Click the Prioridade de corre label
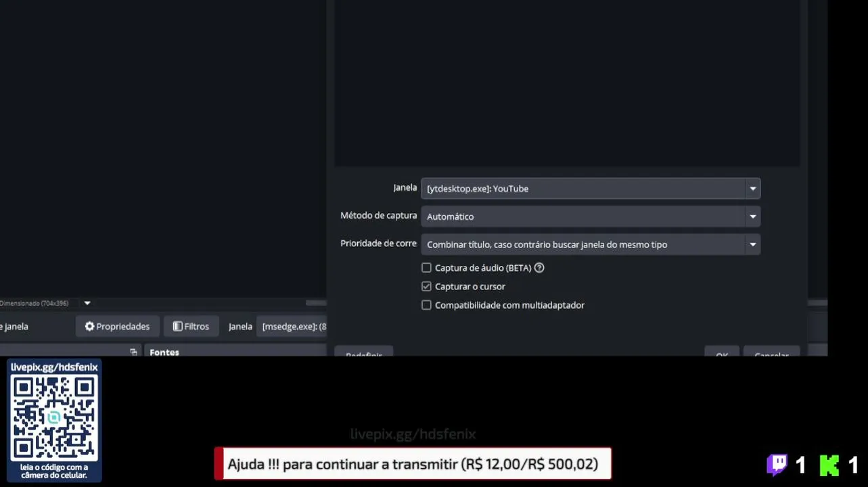Screen dimensions: 868x487 378,243
